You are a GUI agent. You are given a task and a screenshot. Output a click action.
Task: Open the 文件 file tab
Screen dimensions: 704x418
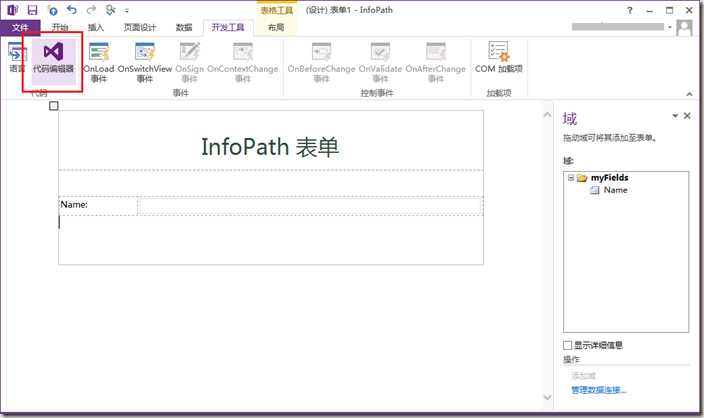[x=20, y=27]
